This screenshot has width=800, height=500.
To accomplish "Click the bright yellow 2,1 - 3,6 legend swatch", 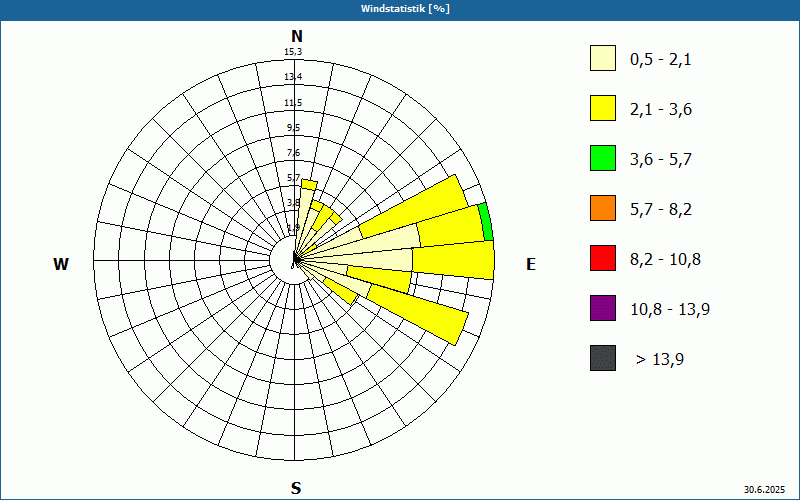I will 603,108.
